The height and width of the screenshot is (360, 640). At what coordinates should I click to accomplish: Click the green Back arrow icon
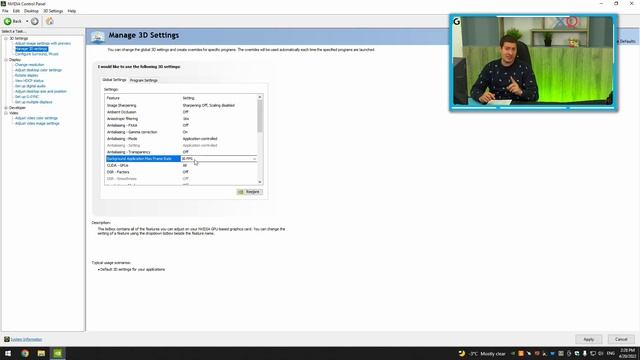(7, 21)
